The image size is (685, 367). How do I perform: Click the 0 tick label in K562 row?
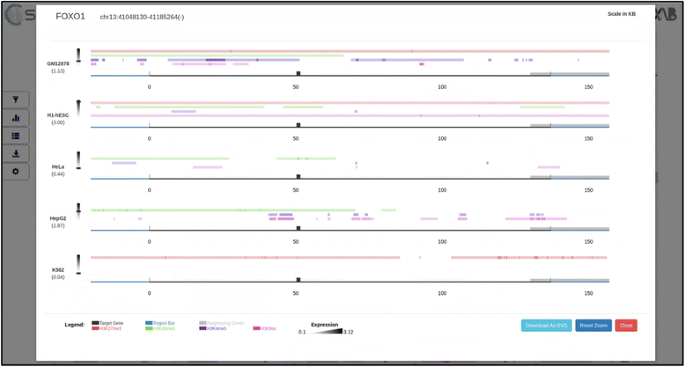[x=149, y=293]
